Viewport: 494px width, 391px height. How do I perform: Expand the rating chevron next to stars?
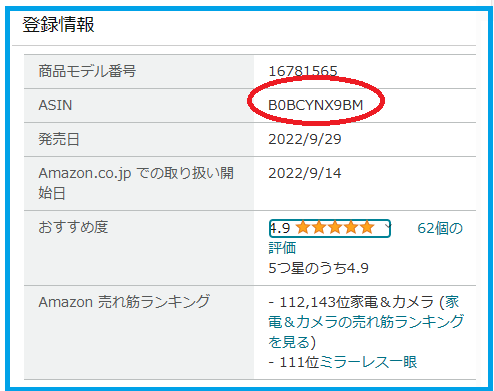387,227
